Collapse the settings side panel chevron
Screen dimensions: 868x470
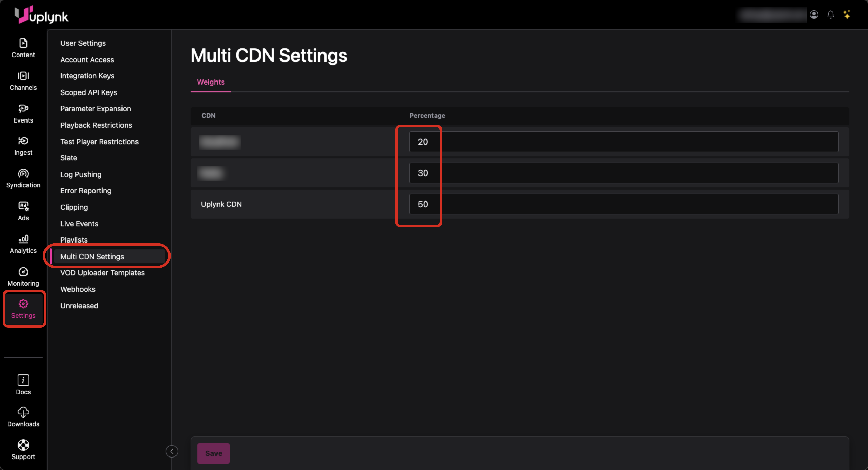coord(172,451)
